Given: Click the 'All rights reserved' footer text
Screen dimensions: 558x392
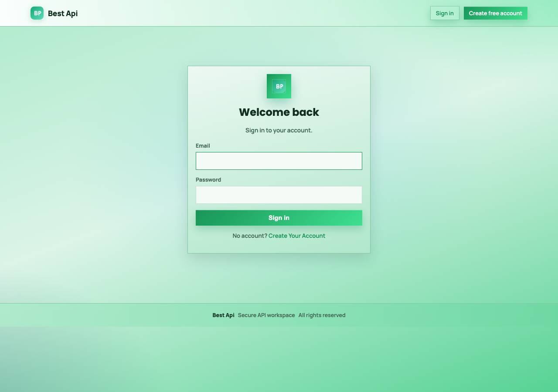Looking at the screenshot, I should click(322, 315).
